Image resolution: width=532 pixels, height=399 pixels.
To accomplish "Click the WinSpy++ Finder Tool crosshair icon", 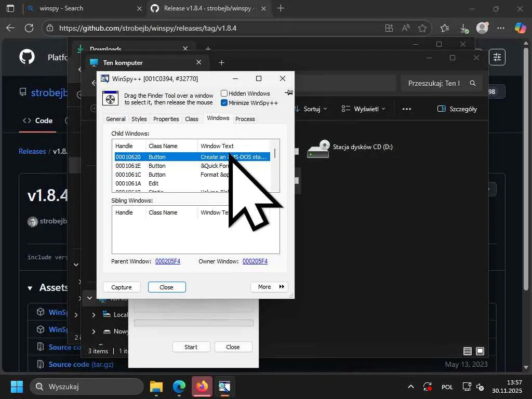I will coord(110,98).
